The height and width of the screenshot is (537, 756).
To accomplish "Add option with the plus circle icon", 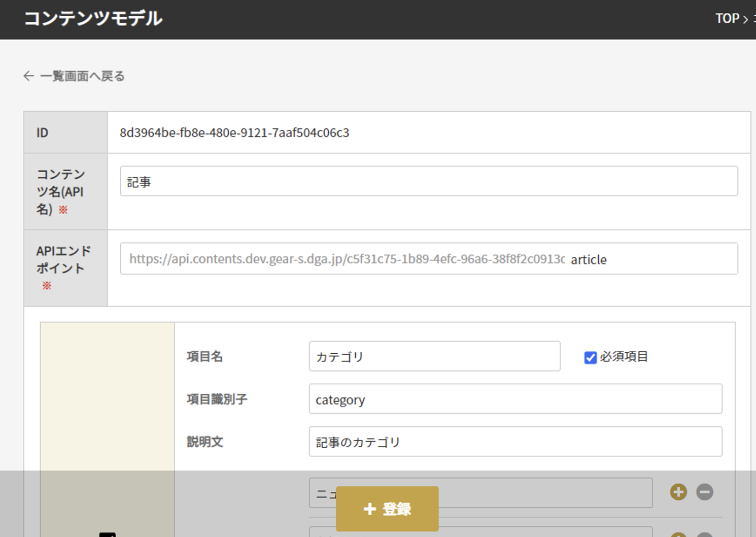I will [678, 492].
